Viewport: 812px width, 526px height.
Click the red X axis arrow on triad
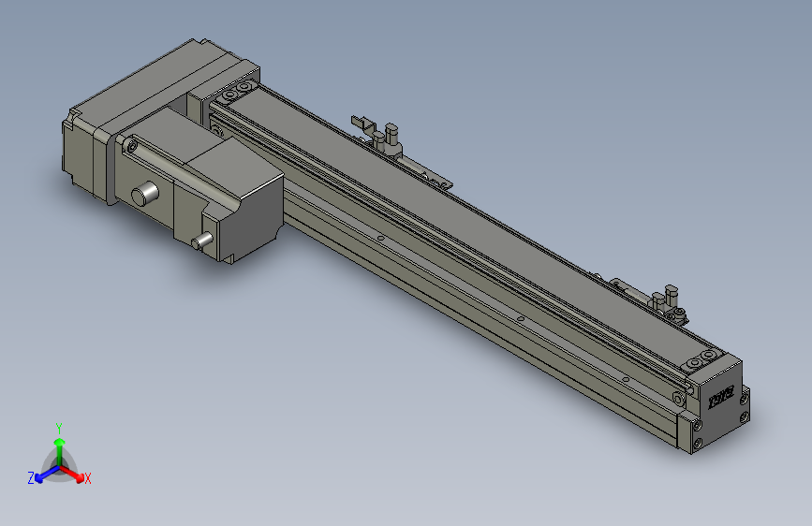[x=73, y=474]
